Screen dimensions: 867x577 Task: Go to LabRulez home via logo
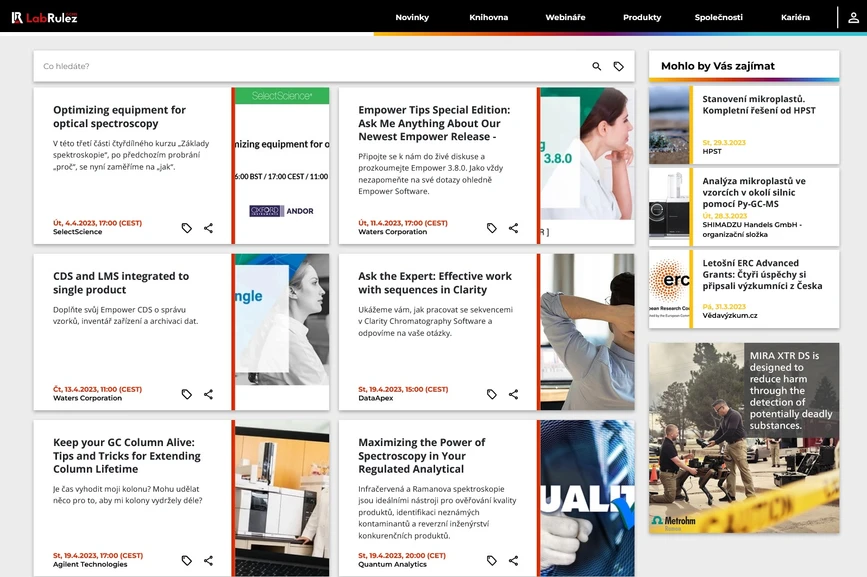coord(44,17)
